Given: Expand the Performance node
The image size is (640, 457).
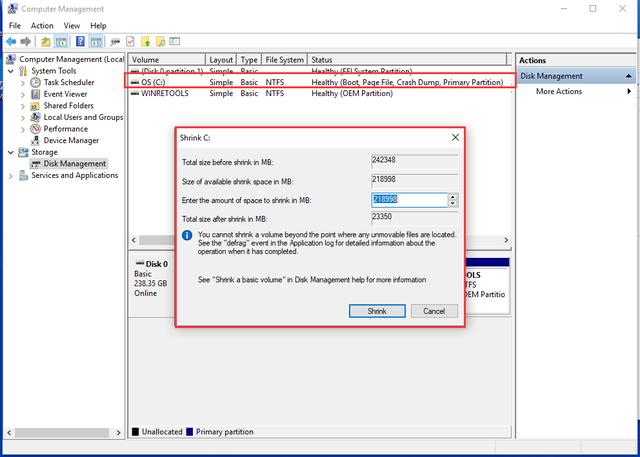Looking at the screenshot, I should click(23, 129).
